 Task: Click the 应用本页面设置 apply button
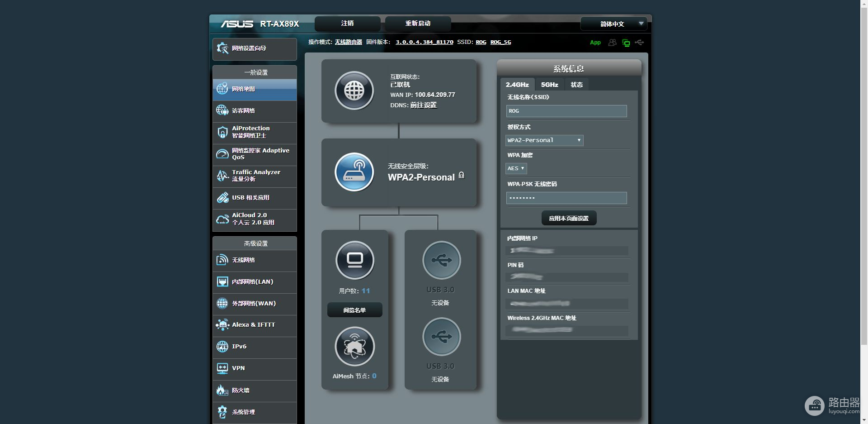pos(569,218)
